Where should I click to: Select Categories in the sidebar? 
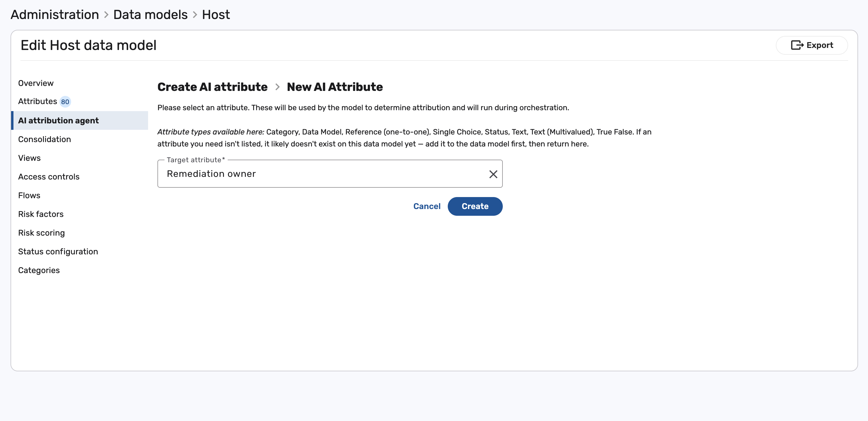(x=39, y=270)
